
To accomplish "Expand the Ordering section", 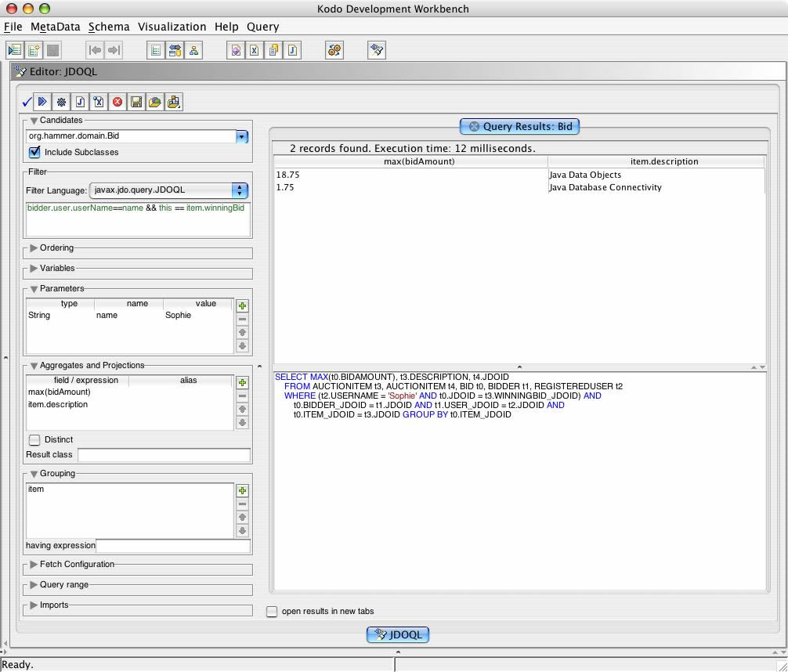I will (34, 248).
